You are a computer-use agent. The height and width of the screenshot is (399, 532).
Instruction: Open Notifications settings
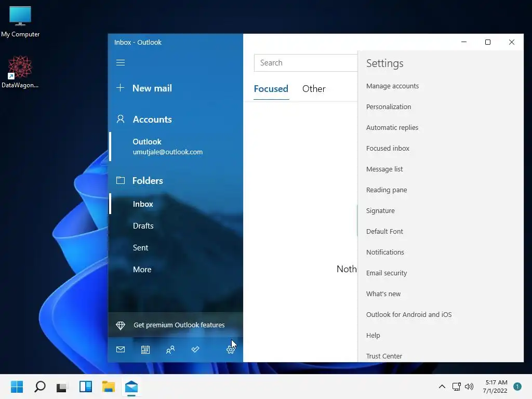[385, 252]
